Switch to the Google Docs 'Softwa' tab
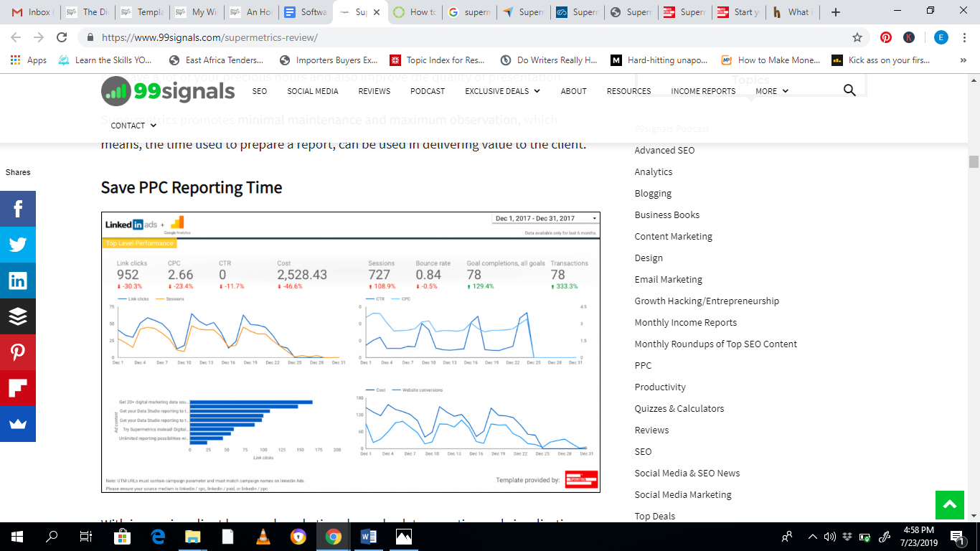 (x=306, y=12)
